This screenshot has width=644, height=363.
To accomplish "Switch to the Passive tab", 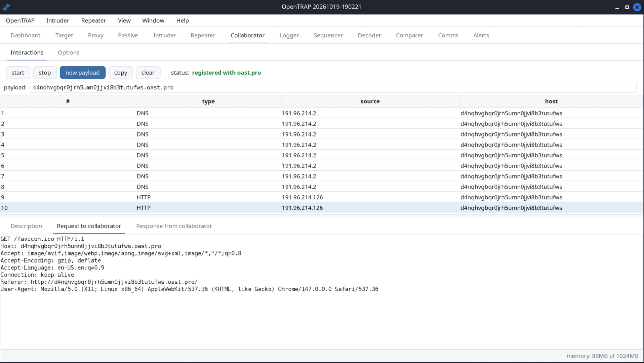I will [x=128, y=35].
